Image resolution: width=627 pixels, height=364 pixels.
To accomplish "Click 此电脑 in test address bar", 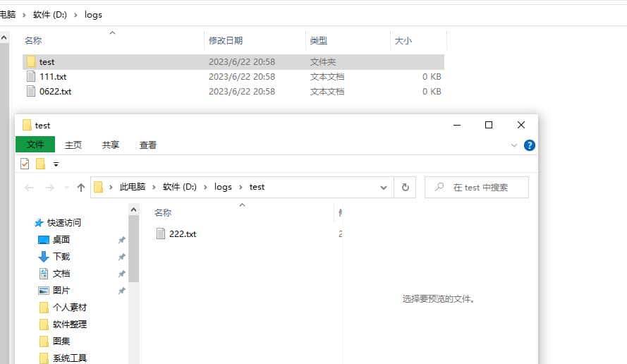I will [x=133, y=187].
